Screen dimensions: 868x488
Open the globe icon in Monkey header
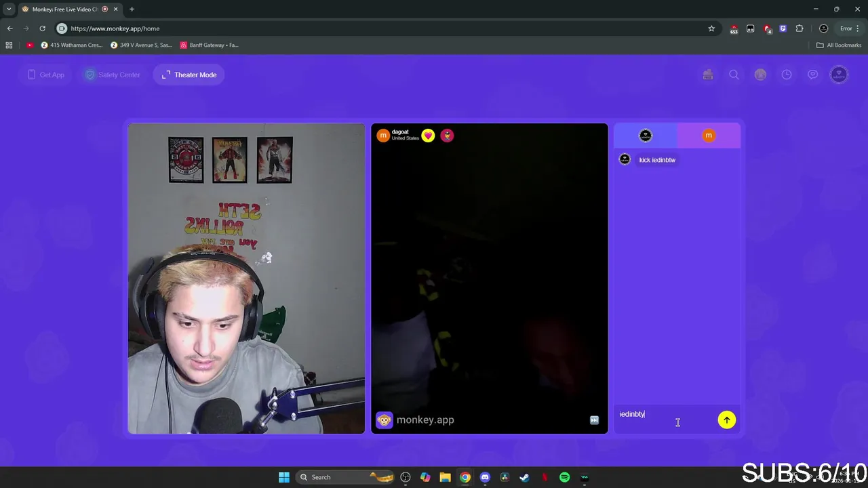tap(760, 75)
